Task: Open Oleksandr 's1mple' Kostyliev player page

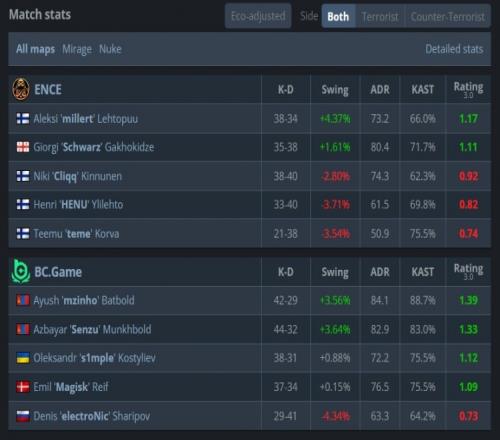Action: tap(94, 358)
